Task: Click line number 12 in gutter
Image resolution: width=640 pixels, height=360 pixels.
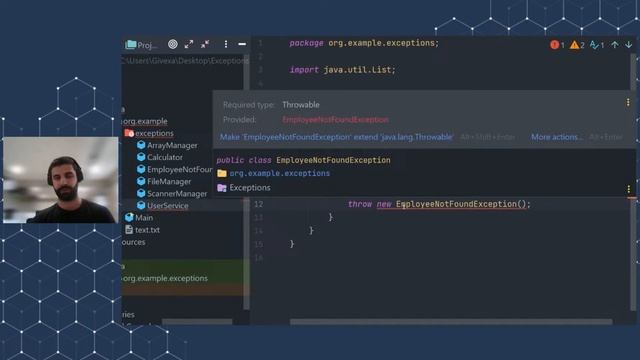Action: pyautogui.click(x=259, y=204)
